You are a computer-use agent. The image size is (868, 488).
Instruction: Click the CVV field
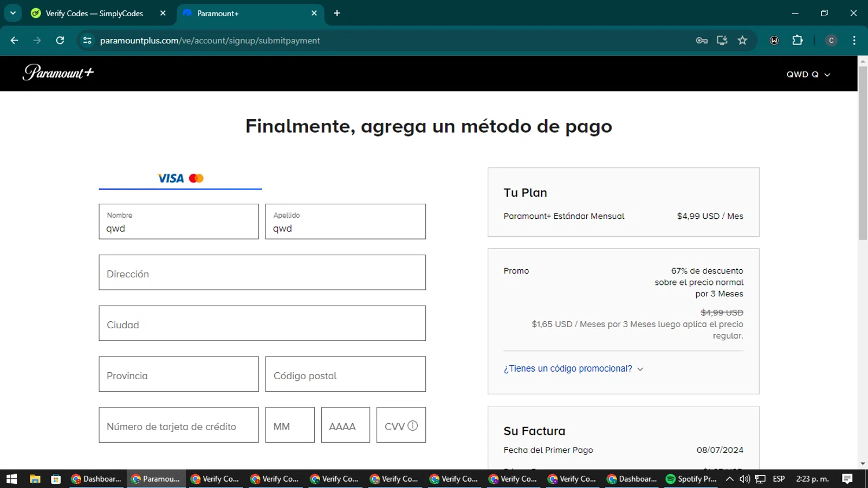(x=401, y=425)
